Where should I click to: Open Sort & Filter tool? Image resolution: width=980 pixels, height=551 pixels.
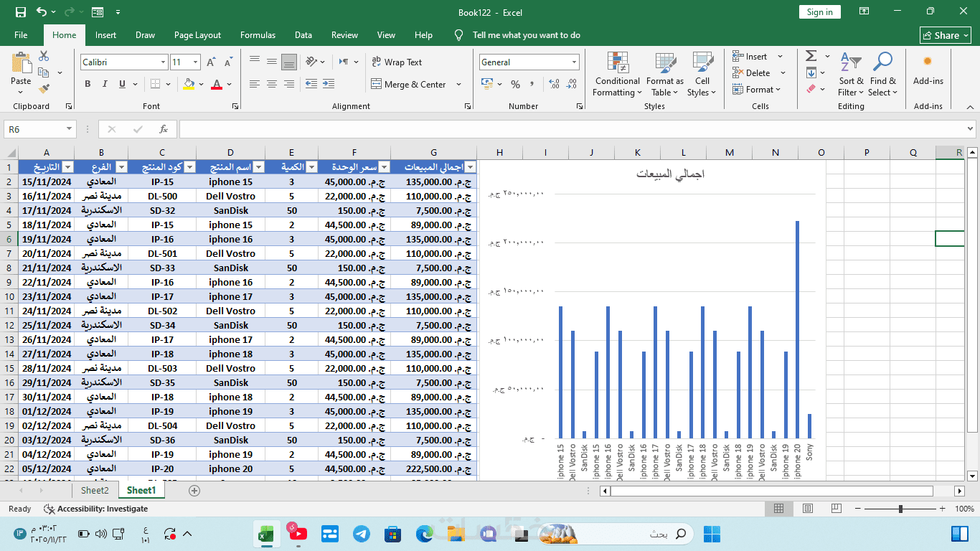click(x=851, y=75)
